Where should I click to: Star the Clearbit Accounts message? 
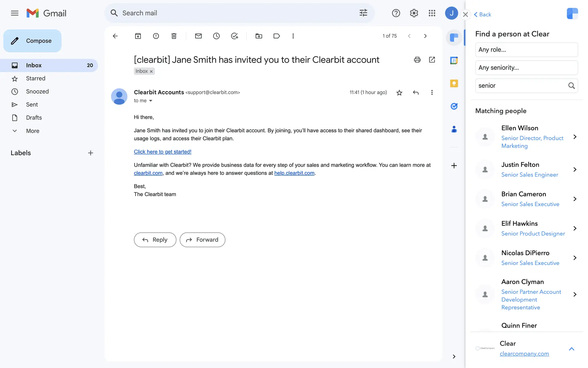pyautogui.click(x=399, y=93)
